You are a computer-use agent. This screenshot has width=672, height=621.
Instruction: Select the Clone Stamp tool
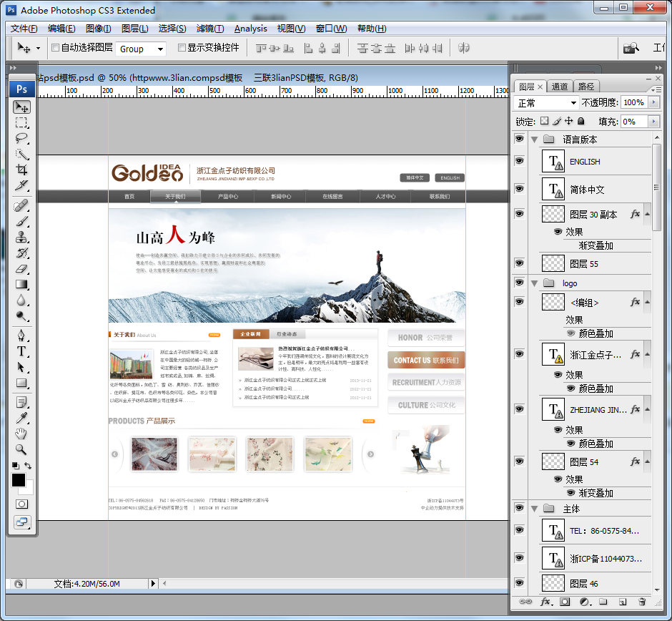point(21,237)
